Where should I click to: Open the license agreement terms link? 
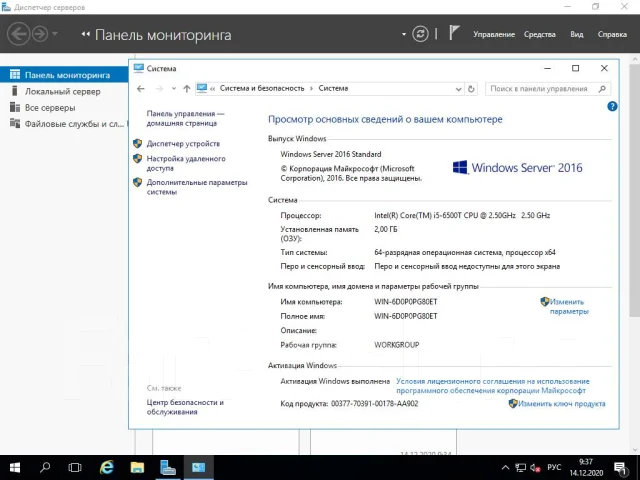coord(493,386)
